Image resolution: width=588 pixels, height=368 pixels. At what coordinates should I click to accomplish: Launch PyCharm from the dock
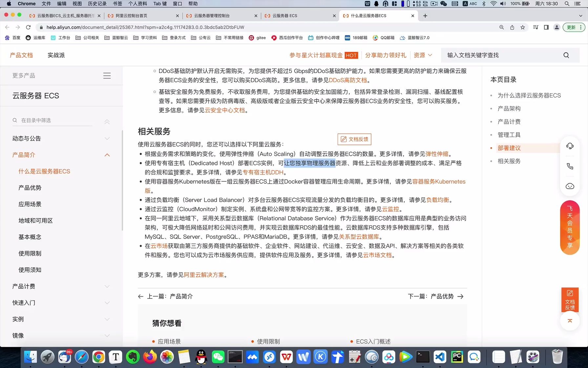pos(457,357)
